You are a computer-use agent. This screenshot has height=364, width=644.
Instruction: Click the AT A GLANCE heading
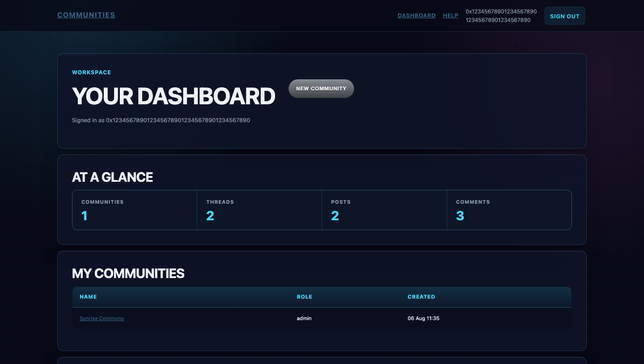coord(112,177)
